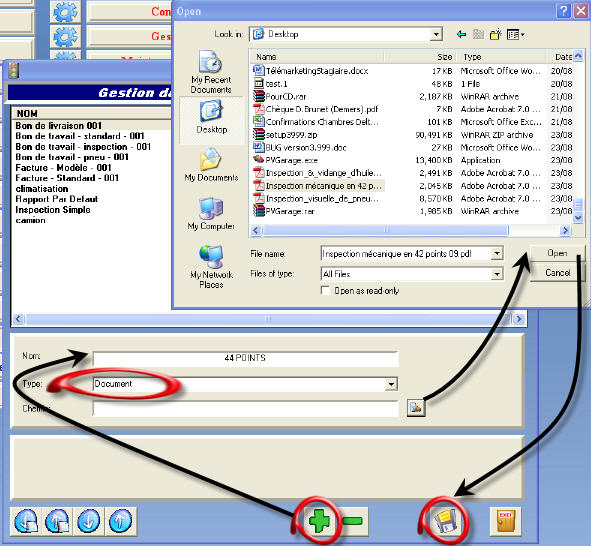The width and height of the screenshot is (591, 546).
Task: Select Inspection Simple row
Action: (53, 210)
